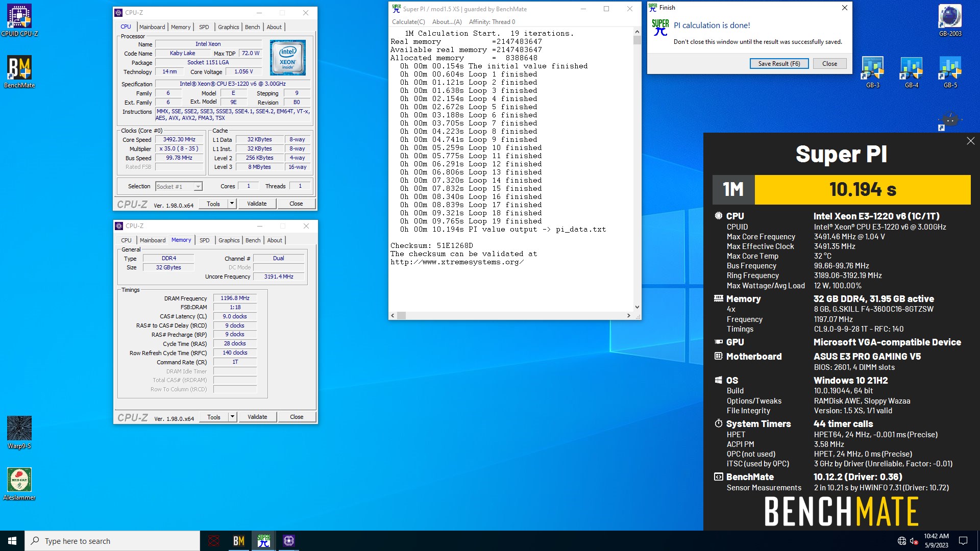Switch to CPU tab in lower CPU-Z
The width and height of the screenshot is (980, 551).
coord(126,240)
